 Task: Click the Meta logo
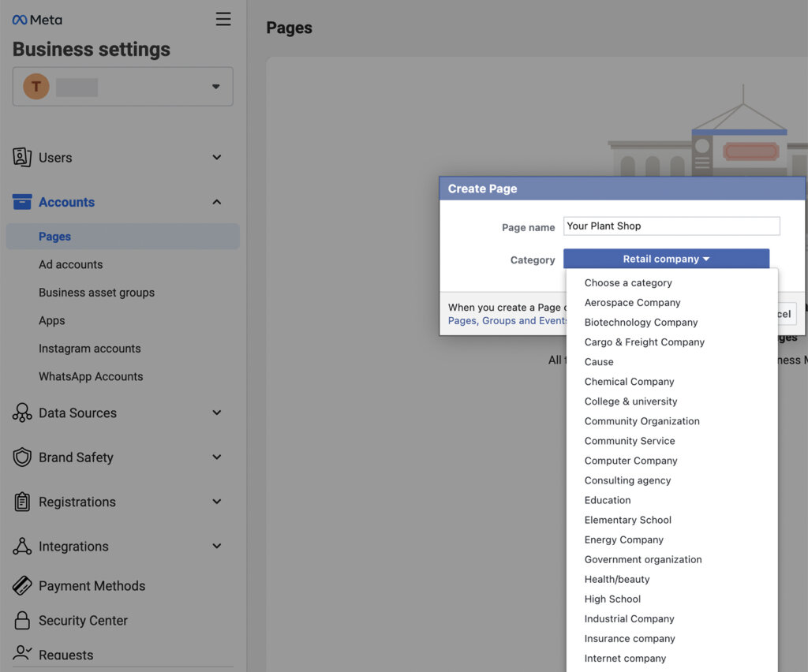coord(36,19)
